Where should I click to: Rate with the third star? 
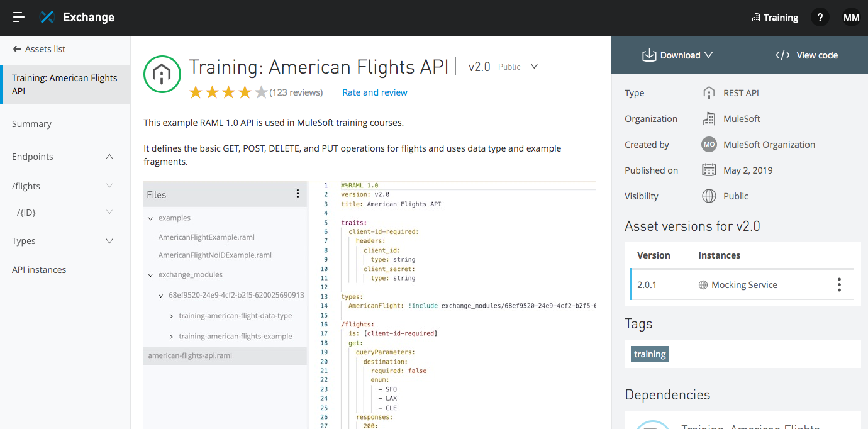pyautogui.click(x=228, y=92)
